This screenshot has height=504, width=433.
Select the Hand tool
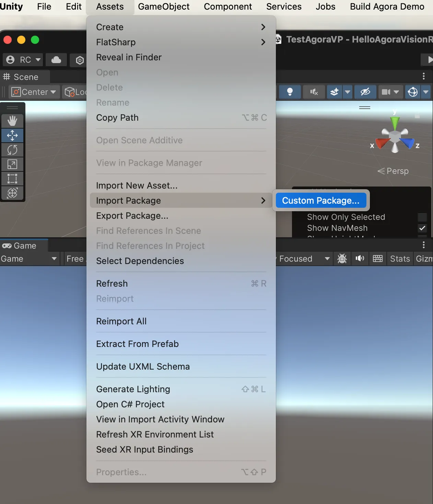tap(12, 121)
